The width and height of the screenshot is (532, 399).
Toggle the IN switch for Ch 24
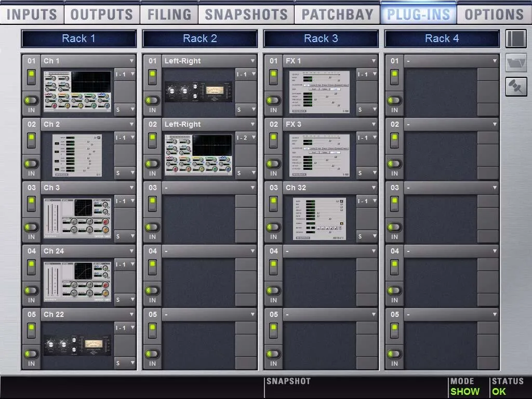(31, 291)
